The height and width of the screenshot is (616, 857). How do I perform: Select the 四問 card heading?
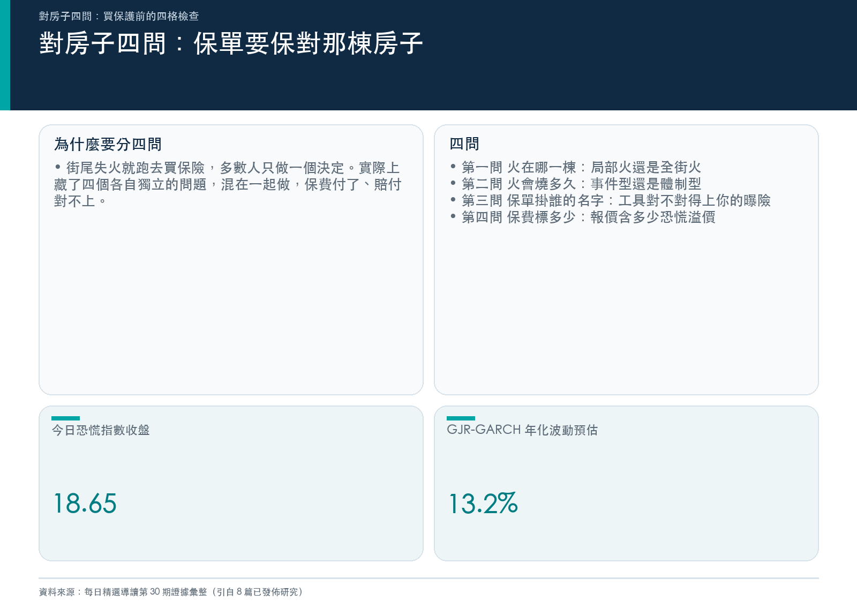pyautogui.click(x=464, y=144)
